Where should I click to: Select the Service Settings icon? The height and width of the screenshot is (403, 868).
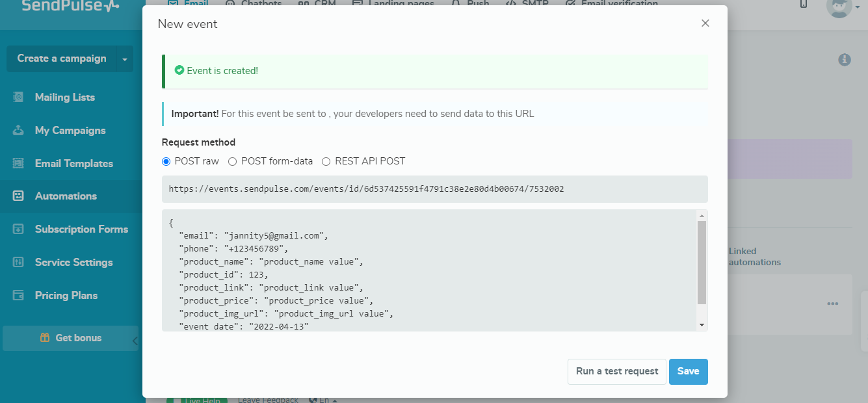(16, 262)
